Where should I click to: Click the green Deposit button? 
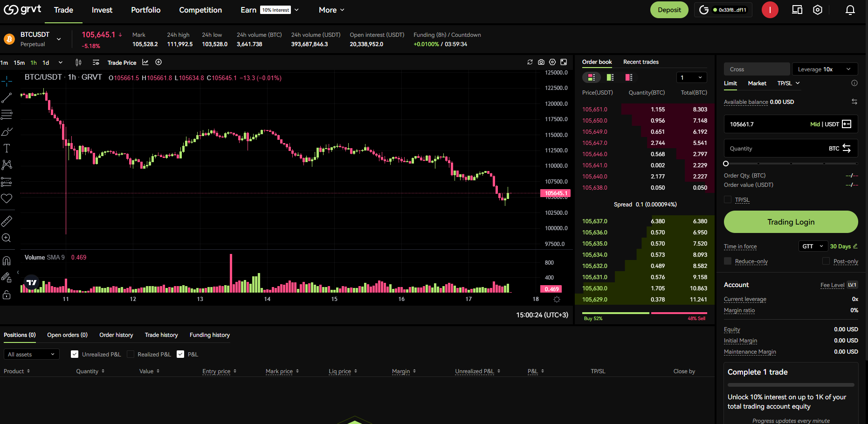(669, 10)
